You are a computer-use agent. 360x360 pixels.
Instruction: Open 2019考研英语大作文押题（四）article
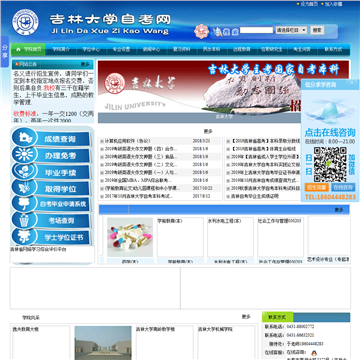(141, 149)
